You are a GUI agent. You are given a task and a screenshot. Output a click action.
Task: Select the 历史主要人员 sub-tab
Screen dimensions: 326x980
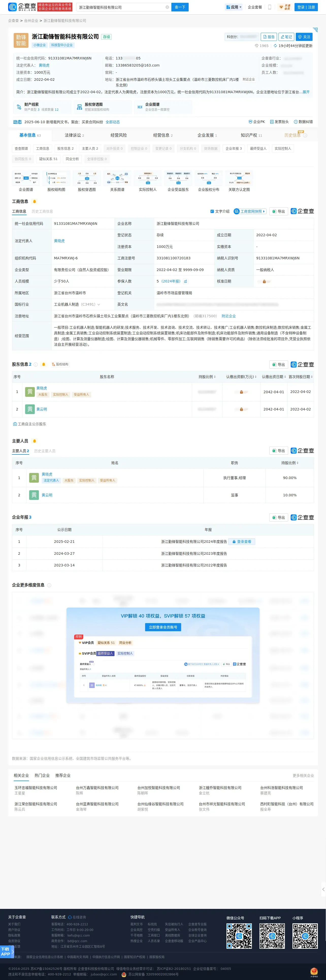tap(44, 451)
